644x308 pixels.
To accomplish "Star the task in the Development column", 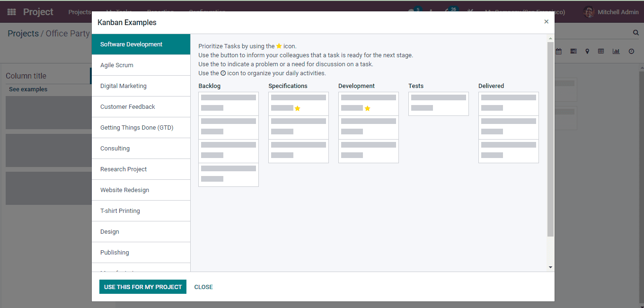I will click(x=367, y=108).
